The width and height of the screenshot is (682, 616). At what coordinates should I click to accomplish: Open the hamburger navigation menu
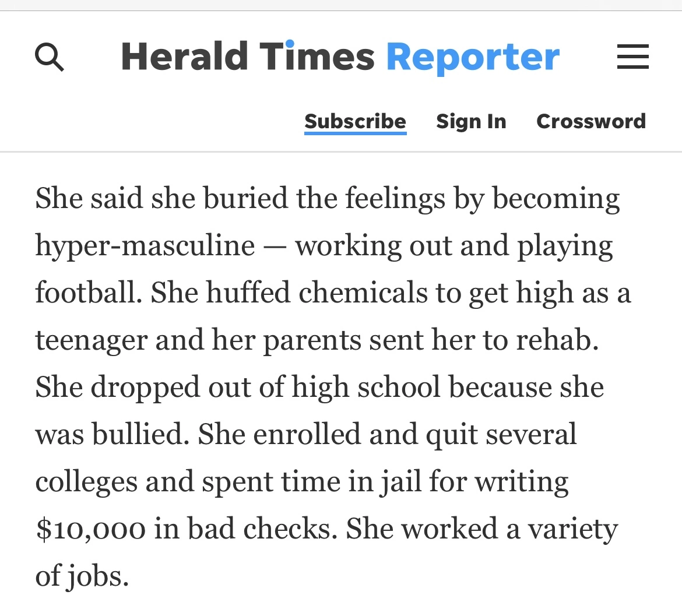click(632, 57)
